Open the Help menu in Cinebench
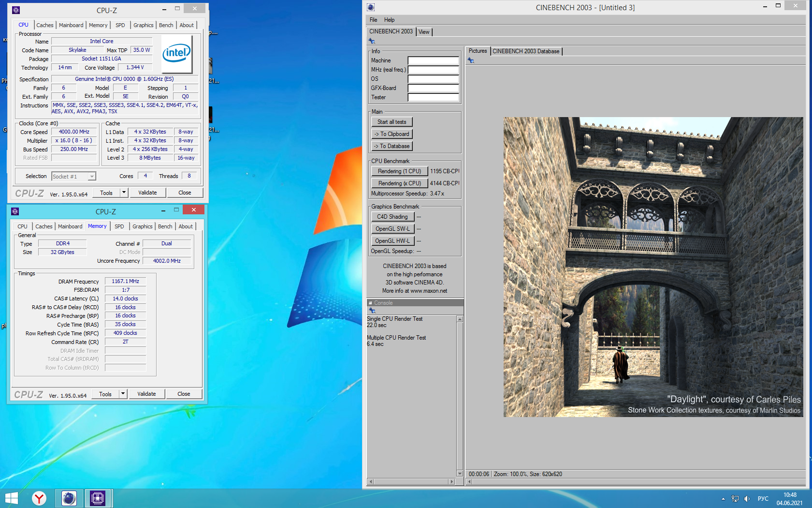 (x=390, y=20)
